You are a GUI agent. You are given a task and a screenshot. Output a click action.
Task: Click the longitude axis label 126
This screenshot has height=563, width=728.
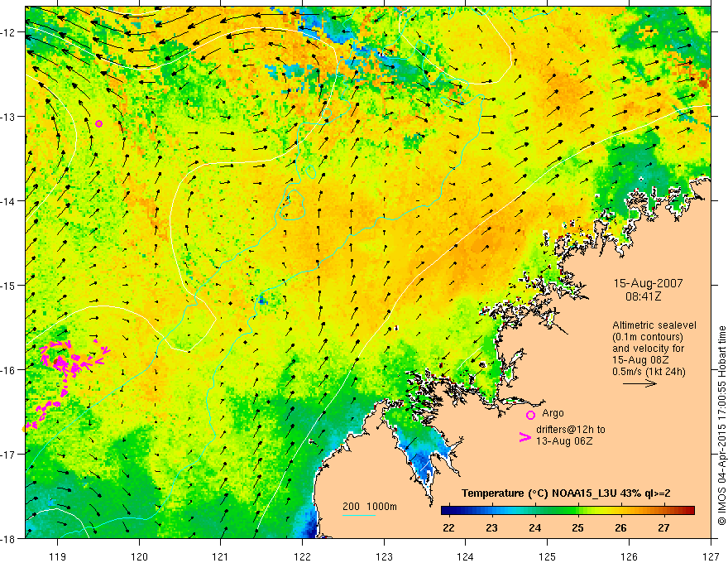point(629,557)
